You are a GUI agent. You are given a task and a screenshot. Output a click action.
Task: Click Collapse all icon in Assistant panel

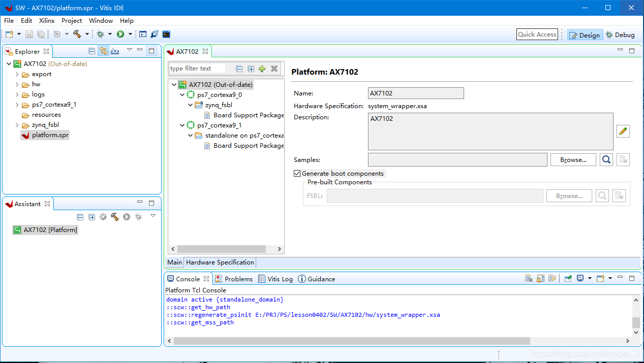pos(80,217)
